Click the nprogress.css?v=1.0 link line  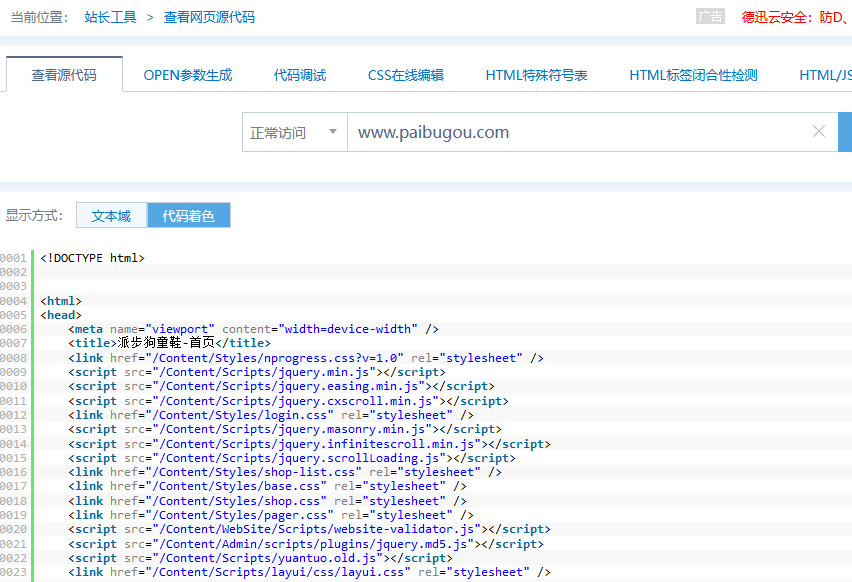[x=306, y=358]
